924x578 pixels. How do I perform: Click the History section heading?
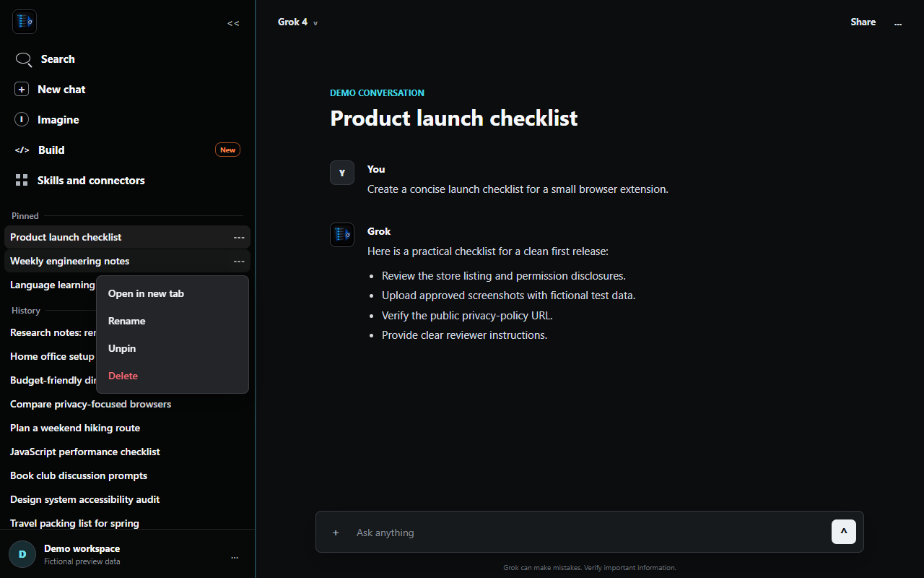(26, 310)
